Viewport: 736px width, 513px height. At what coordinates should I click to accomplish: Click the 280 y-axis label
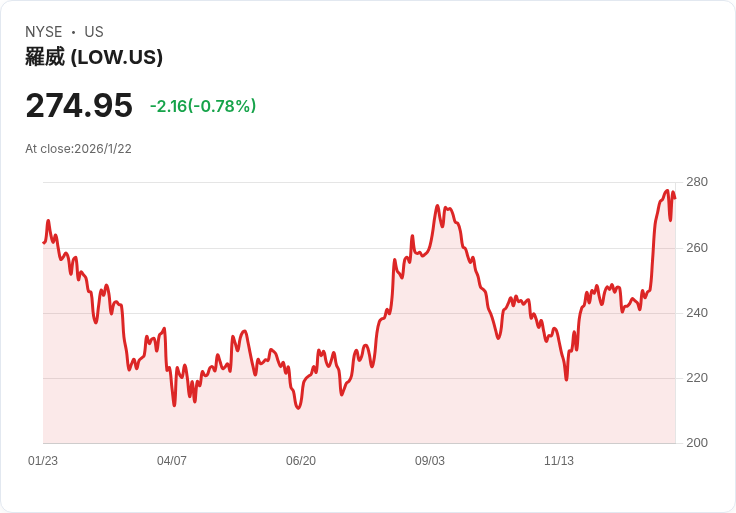[697, 182]
